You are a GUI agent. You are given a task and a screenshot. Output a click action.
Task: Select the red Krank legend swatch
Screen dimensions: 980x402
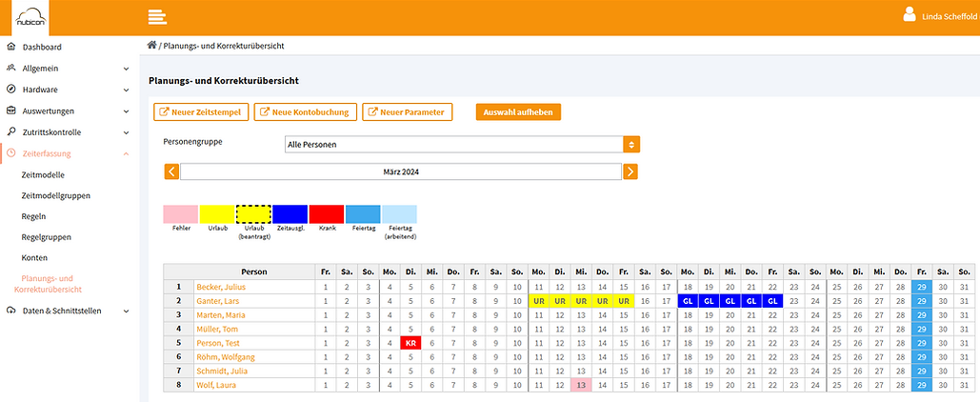327,213
